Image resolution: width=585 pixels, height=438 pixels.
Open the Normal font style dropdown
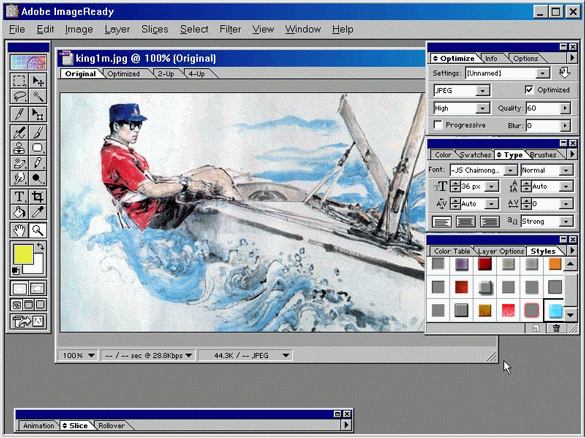point(566,170)
